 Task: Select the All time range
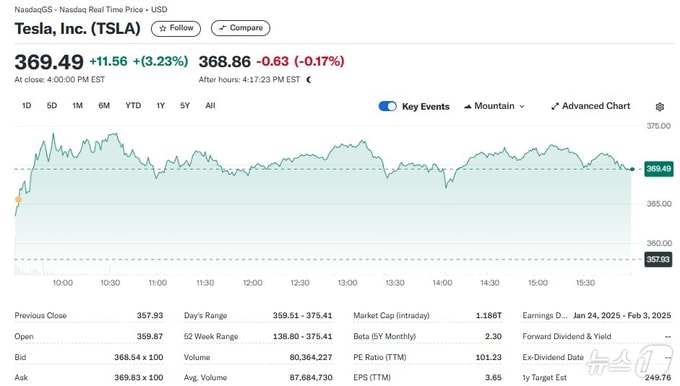[210, 105]
